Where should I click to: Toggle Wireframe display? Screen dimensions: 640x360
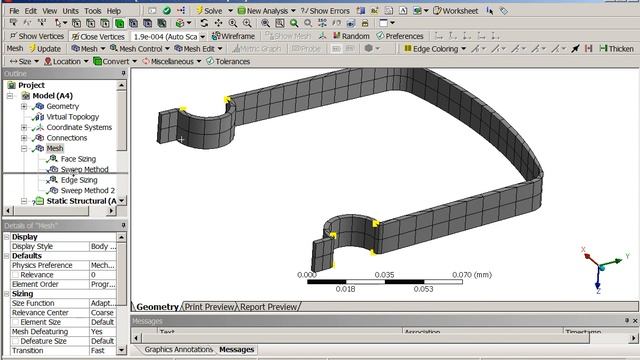[233, 36]
